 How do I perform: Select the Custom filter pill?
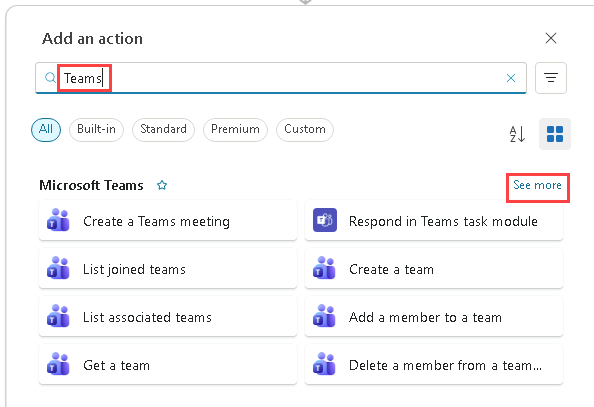coord(305,130)
